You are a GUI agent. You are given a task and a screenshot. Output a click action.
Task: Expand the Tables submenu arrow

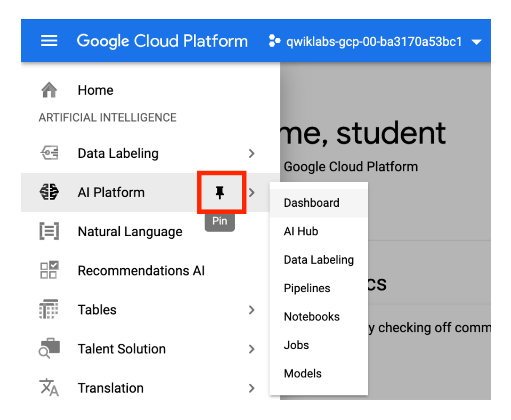(252, 310)
